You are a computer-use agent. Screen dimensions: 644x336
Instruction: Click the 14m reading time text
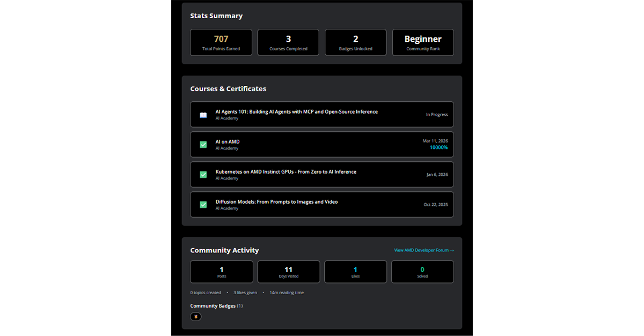[x=287, y=292]
